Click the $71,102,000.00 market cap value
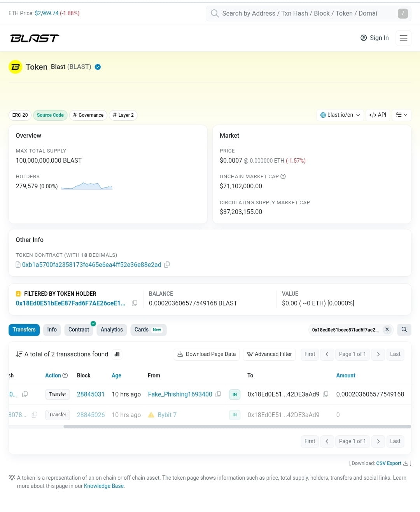Viewport: 420px width, 512px height. click(241, 186)
